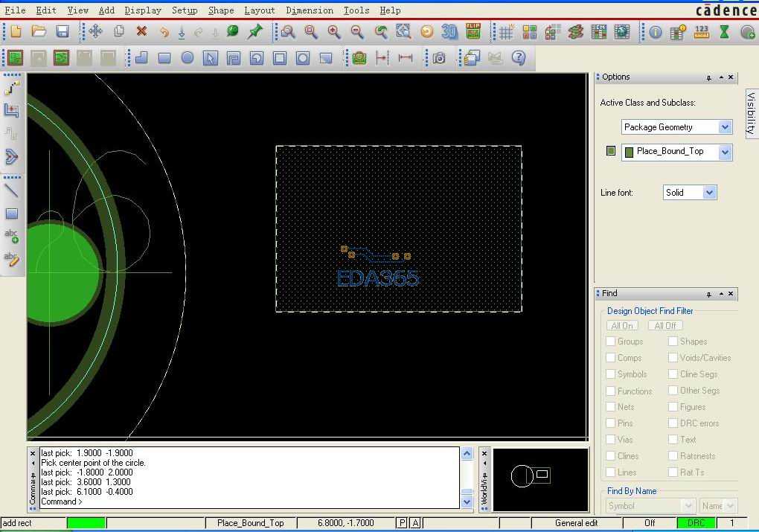Viewport: 759px width, 532px height.
Task: Click the red X Delete icon
Action: (141, 32)
